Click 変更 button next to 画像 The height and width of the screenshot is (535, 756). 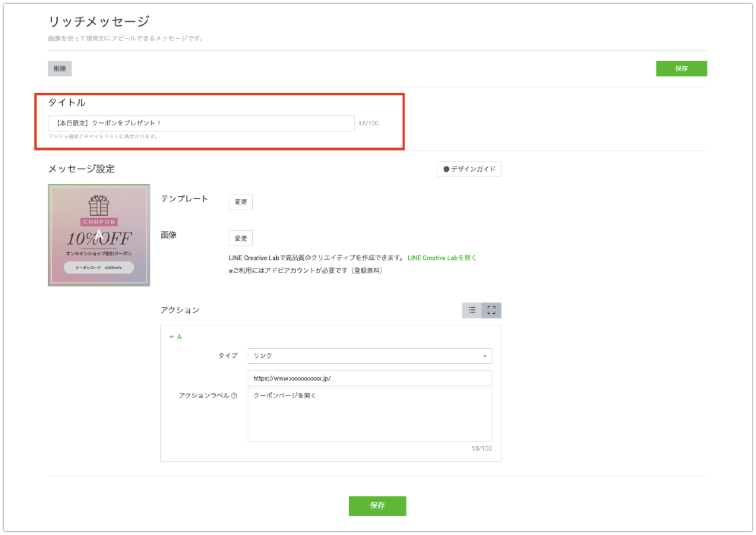pyautogui.click(x=241, y=238)
